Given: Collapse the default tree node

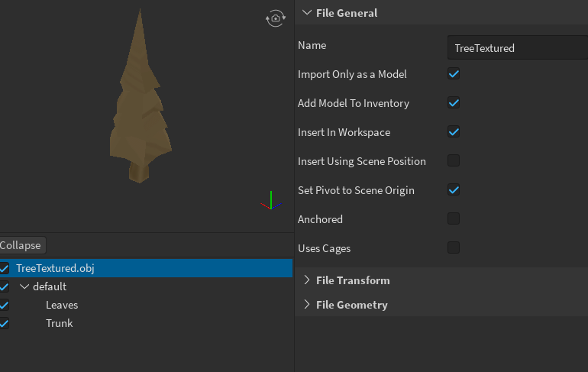Looking at the screenshot, I should [25, 286].
